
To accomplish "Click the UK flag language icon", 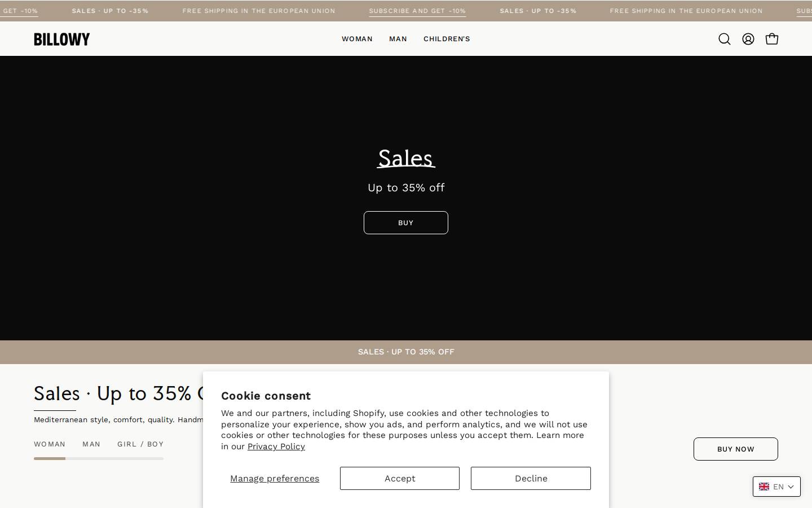I will click(764, 487).
